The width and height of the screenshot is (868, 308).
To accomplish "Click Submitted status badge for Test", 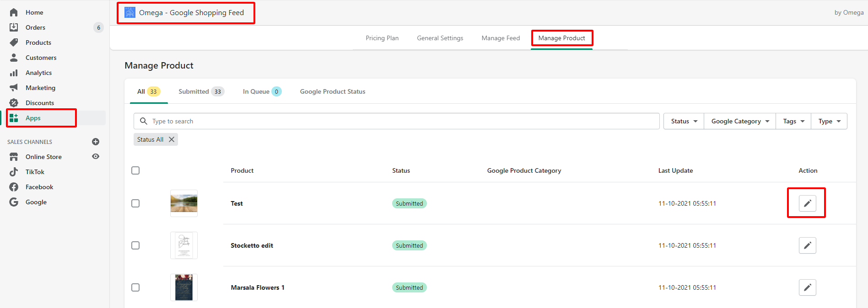I will pyautogui.click(x=410, y=203).
